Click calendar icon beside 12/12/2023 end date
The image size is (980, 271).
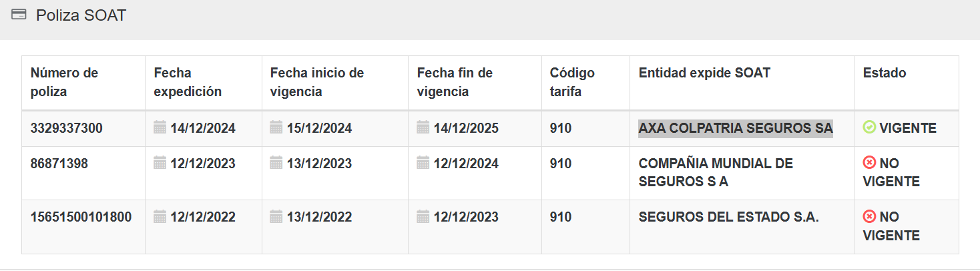coord(423,216)
